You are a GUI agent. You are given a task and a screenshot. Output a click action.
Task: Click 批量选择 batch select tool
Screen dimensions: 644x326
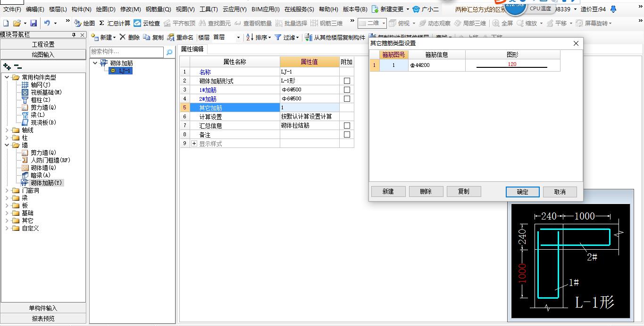(291, 23)
